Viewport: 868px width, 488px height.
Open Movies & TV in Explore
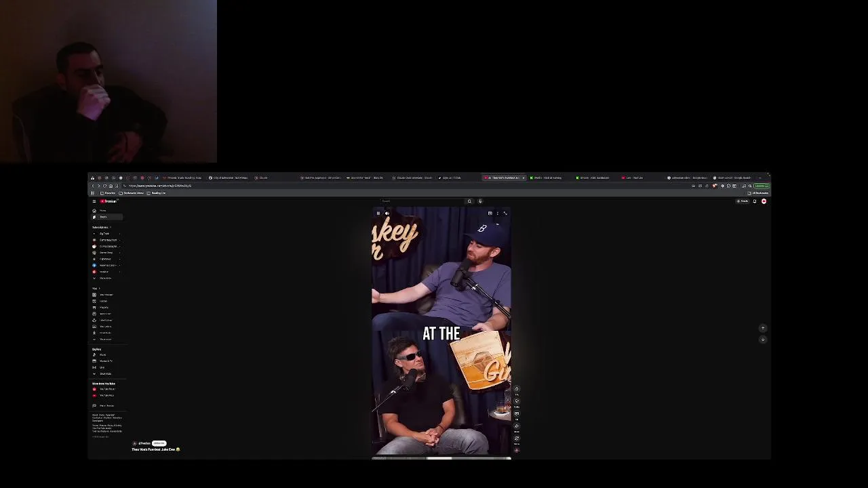point(106,361)
